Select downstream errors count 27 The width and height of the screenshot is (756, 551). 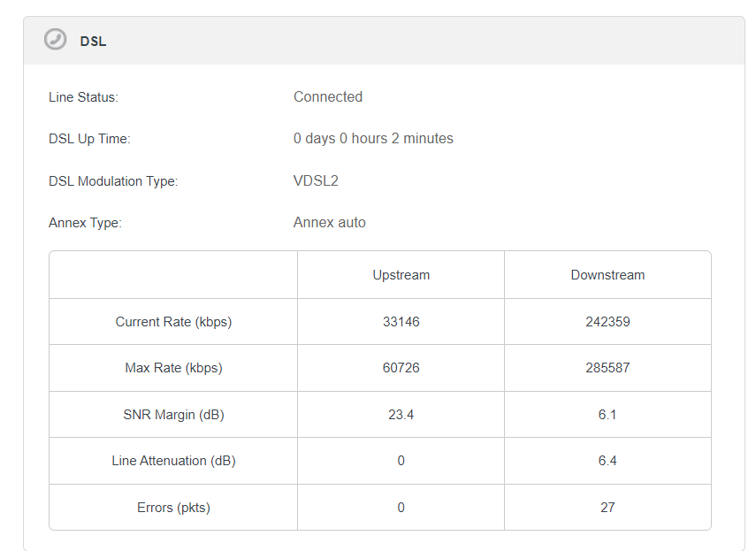[x=607, y=508]
